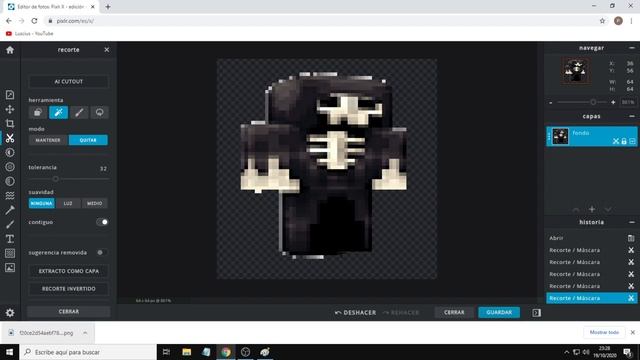Click CERRAR next to GUARDAR
The height and width of the screenshot is (360, 640).
coord(454,312)
